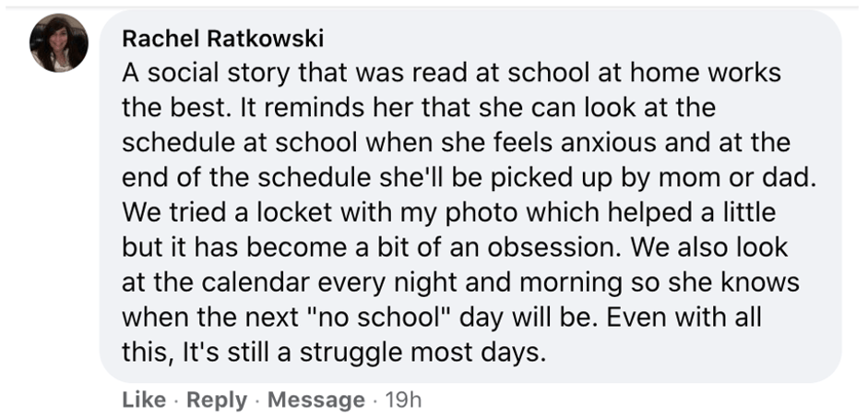The height and width of the screenshot is (419, 868).
Task: Click the last line ending "most days."
Action: pos(335,353)
